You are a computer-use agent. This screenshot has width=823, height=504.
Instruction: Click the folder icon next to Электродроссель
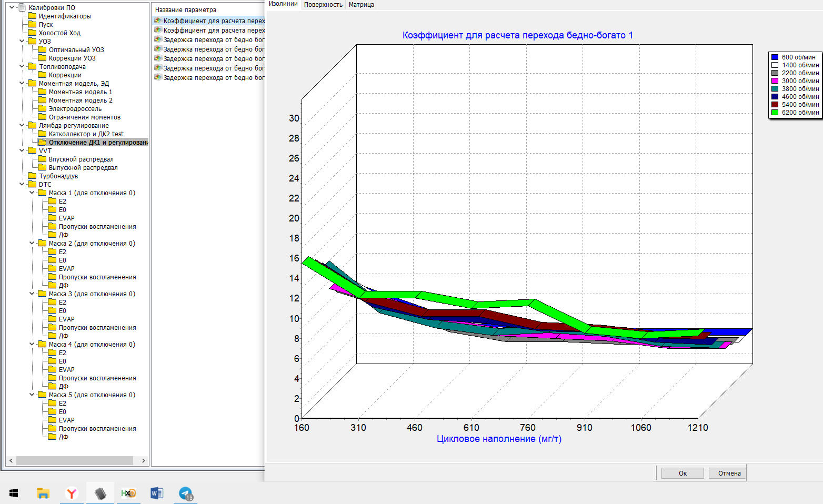pos(43,108)
